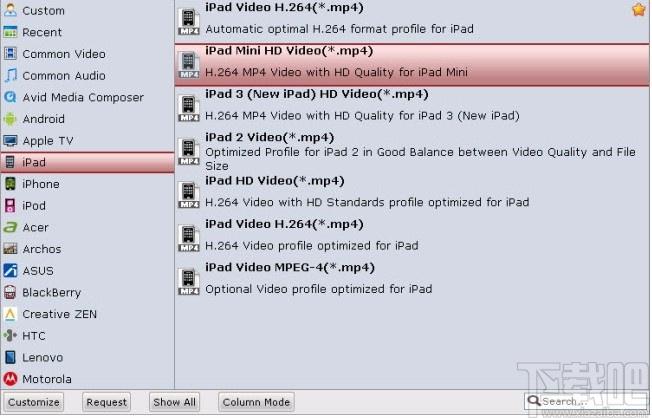Open the iPhone category
652x418 pixels.
click(x=87, y=184)
